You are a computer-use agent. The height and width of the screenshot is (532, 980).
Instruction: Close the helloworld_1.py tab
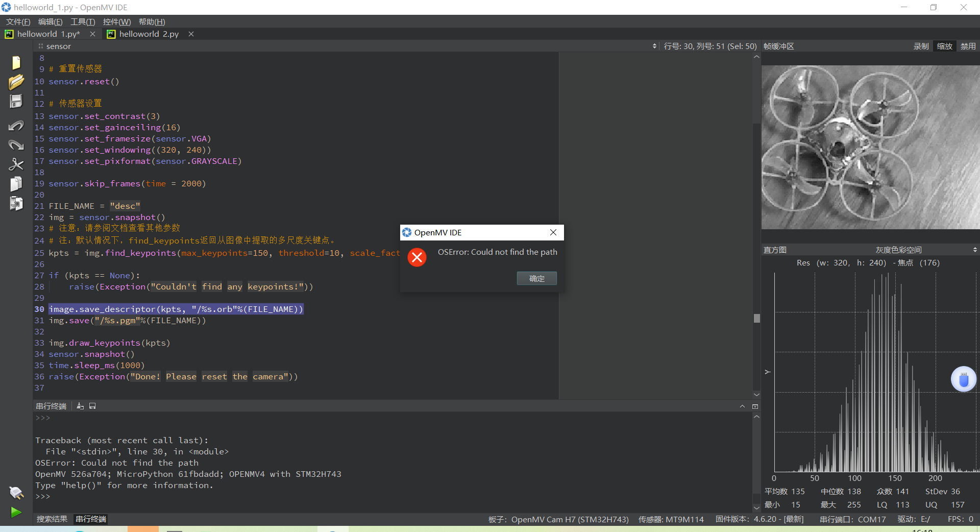point(92,34)
